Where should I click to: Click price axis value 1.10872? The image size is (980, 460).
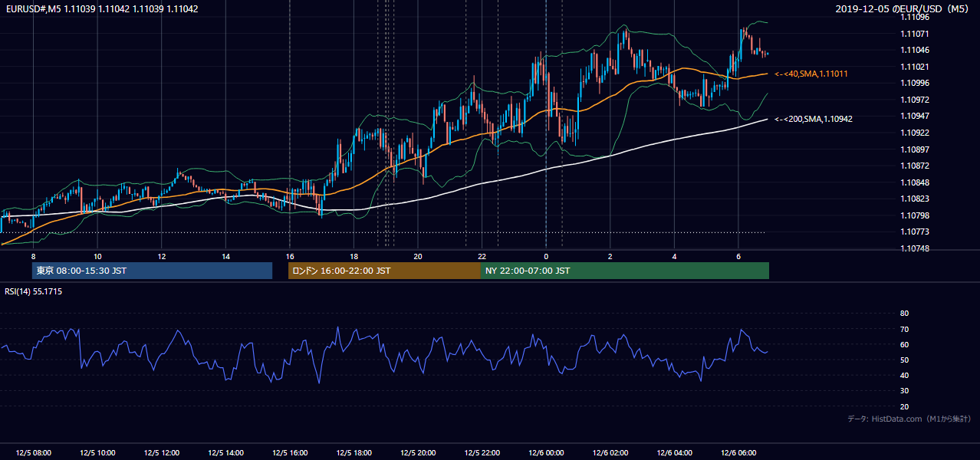[915, 166]
